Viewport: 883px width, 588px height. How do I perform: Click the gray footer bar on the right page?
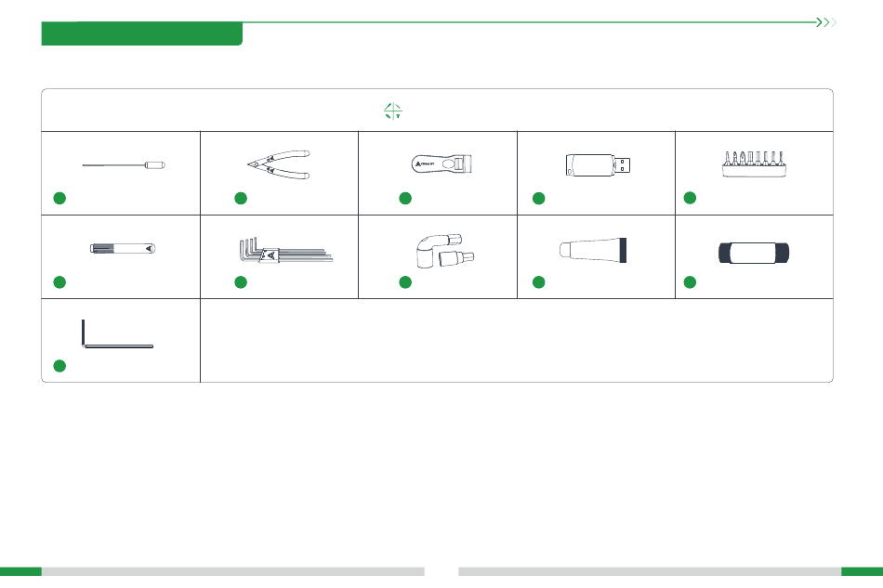click(650, 571)
